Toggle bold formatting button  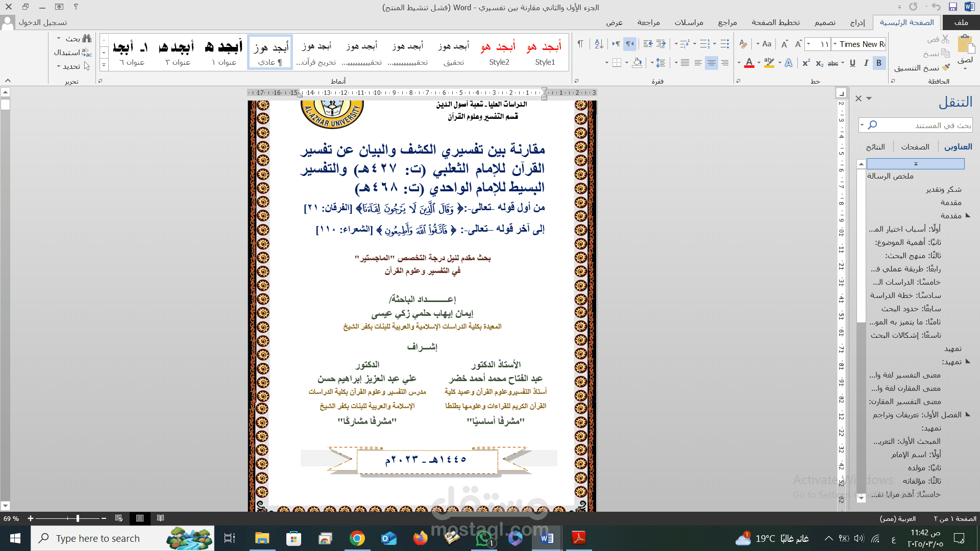coord(879,63)
